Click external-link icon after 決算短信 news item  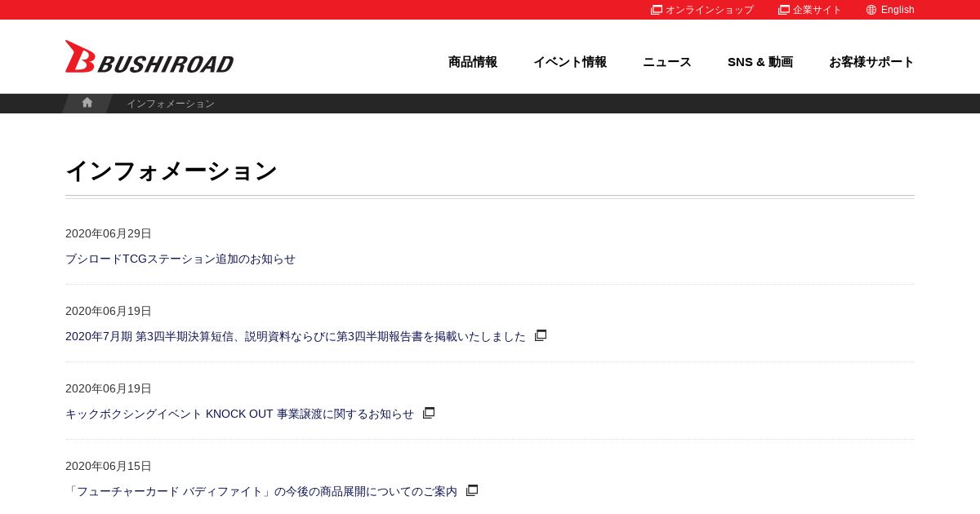[x=541, y=335]
